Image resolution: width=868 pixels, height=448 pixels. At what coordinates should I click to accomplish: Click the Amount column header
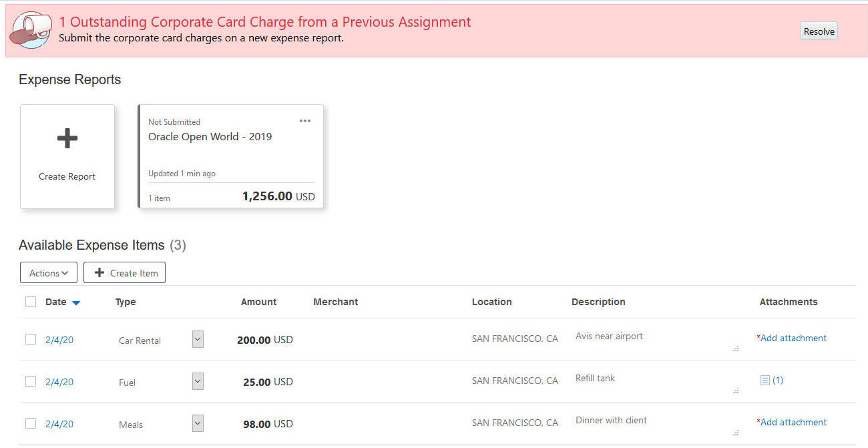click(258, 302)
